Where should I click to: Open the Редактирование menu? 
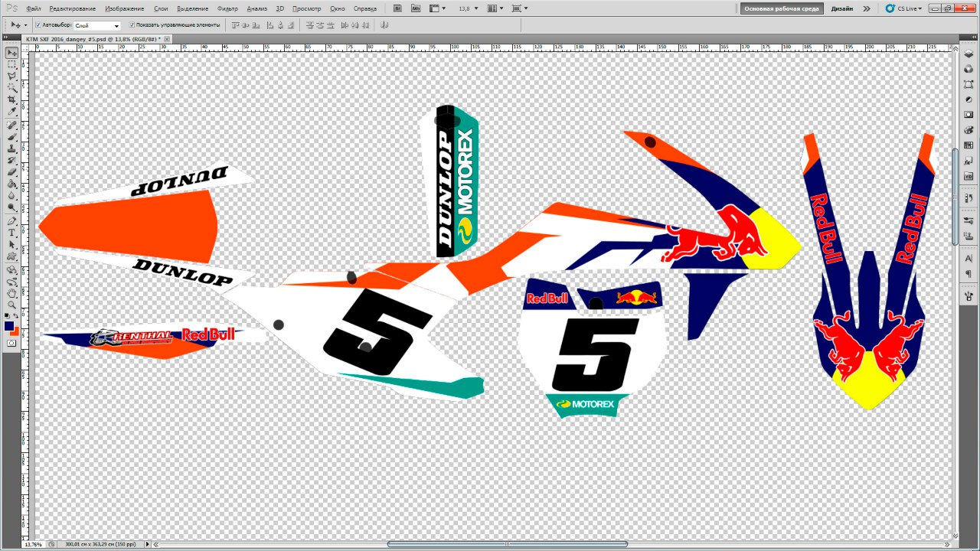[x=73, y=8]
